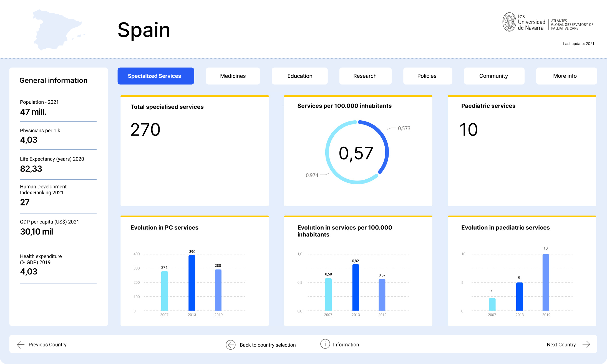Click the Universidad de Navarra seal logo

click(509, 22)
